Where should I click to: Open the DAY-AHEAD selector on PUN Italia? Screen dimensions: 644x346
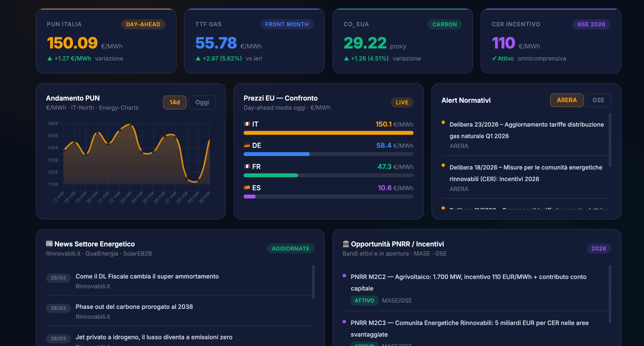click(x=143, y=24)
